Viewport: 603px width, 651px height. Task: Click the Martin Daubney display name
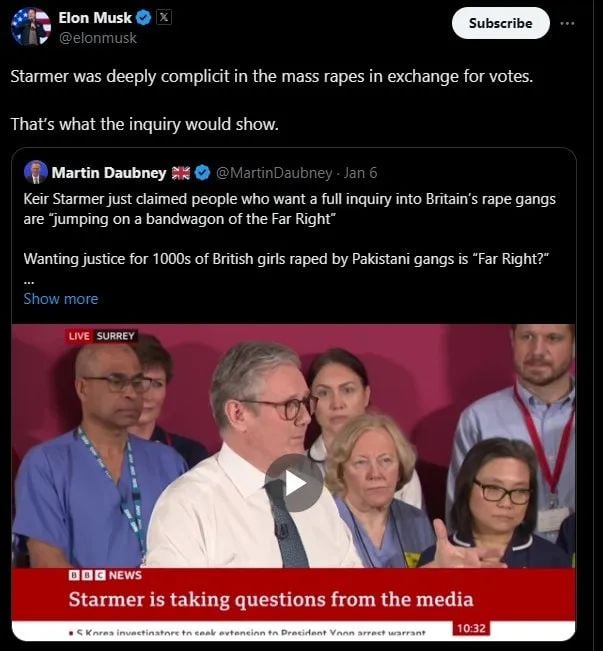(x=109, y=173)
